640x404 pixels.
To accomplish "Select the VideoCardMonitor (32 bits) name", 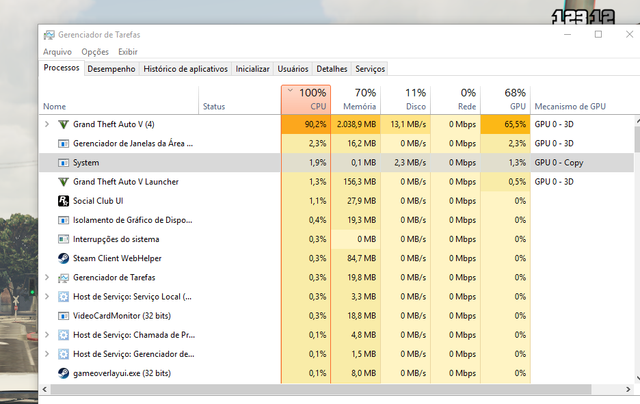I will point(122,316).
